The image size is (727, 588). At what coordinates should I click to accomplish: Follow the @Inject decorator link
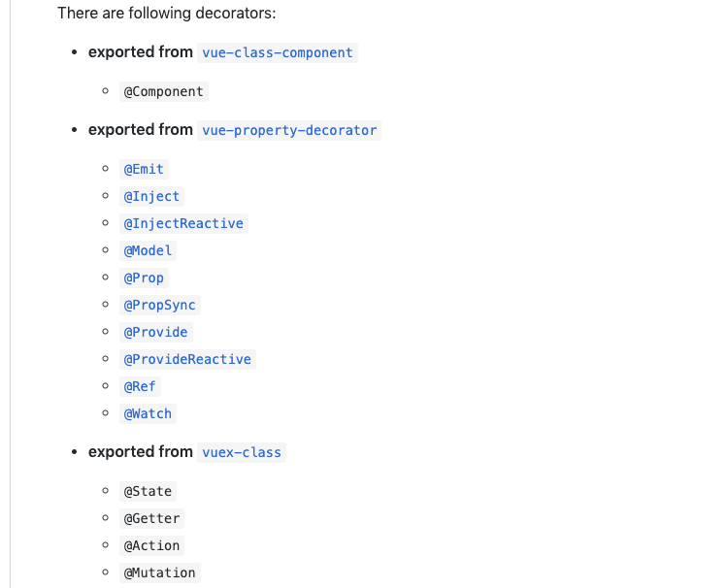(x=151, y=196)
